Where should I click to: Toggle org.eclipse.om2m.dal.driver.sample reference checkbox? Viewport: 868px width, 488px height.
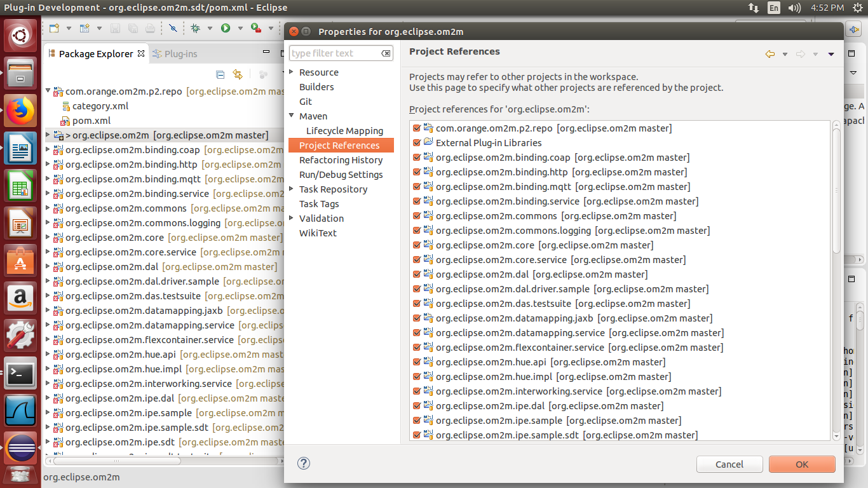pos(417,289)
